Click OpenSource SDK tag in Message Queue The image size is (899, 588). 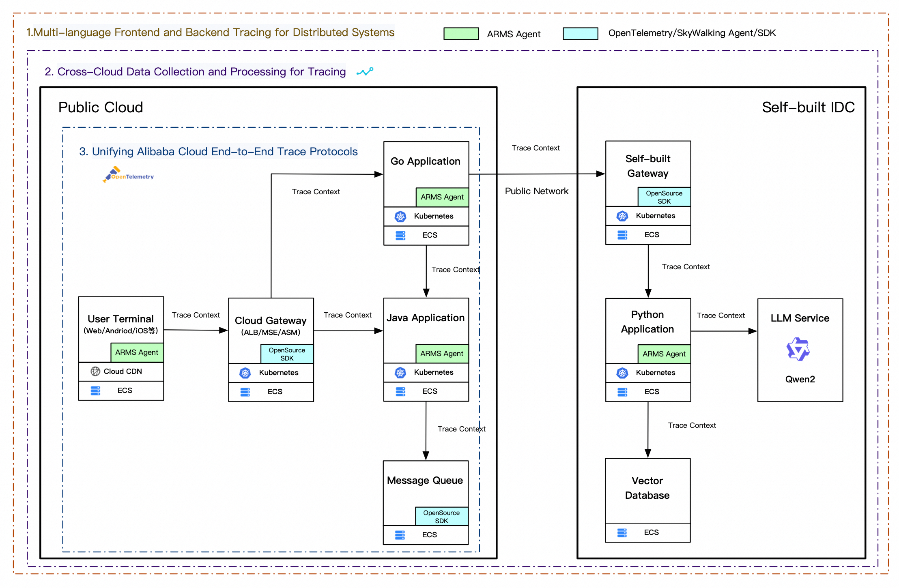tap(441, 517)
